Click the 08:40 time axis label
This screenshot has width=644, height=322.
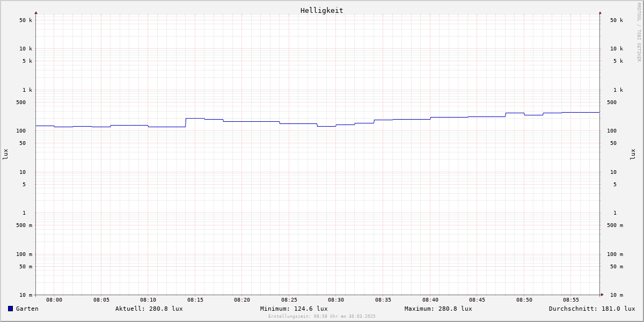point(430,300)
